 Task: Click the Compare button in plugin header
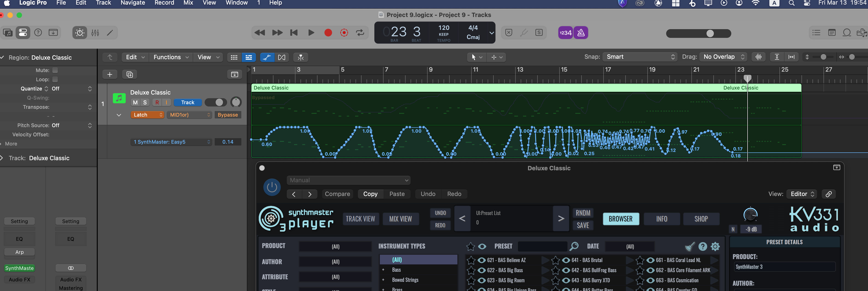click(337, 194)
